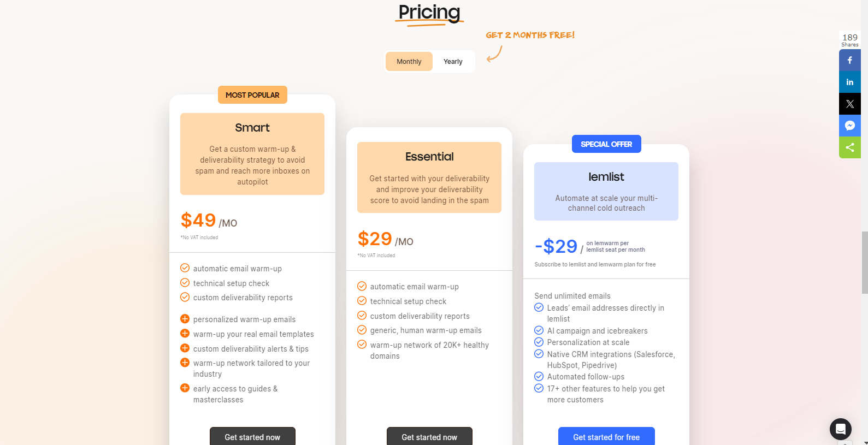Image resolution: width=868 pixels, height=445 pixels.
Task: Click Get started for free for lemlist
Action: [606, 437]
